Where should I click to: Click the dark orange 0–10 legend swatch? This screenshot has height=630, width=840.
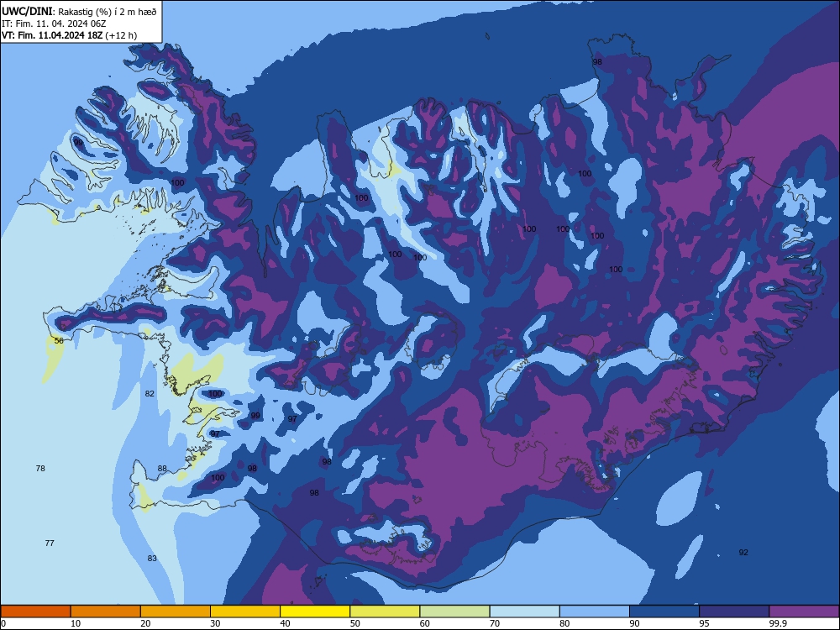(35, 612)
